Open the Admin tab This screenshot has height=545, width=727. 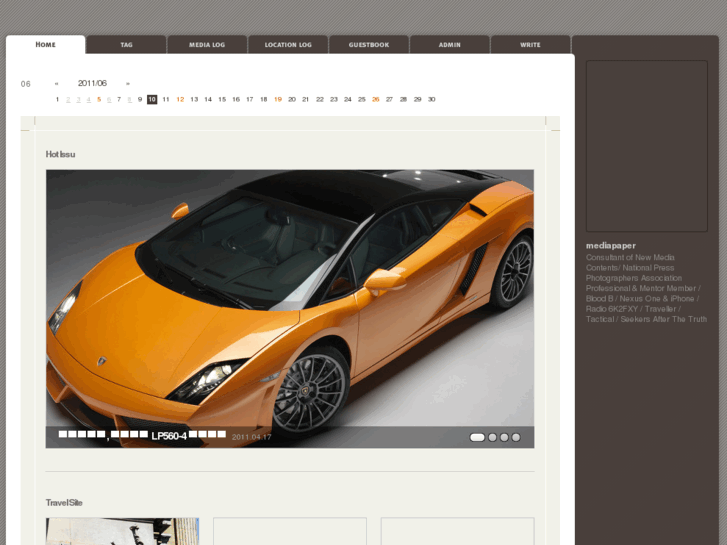click(449, 45)
